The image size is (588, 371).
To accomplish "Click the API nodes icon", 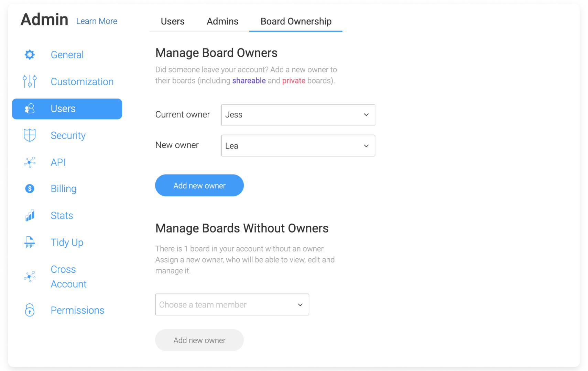I will 30,162.
